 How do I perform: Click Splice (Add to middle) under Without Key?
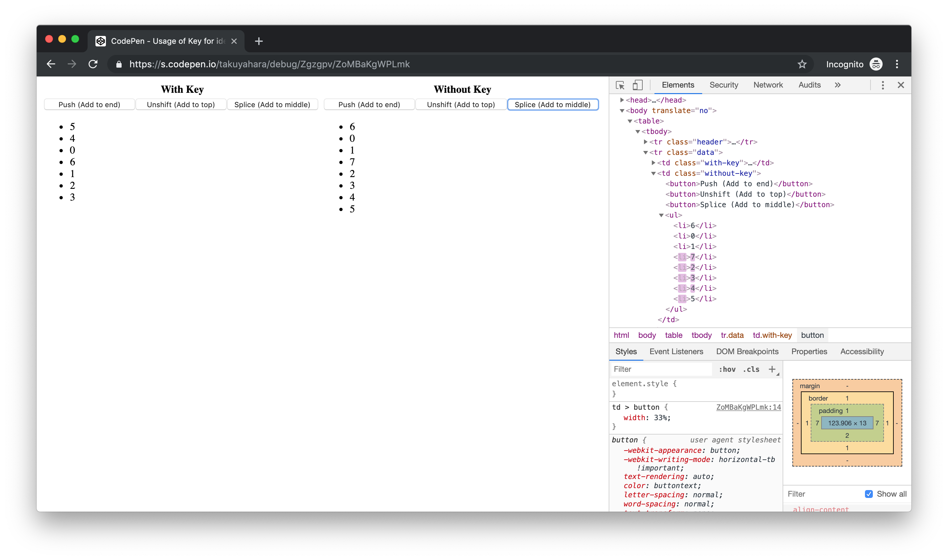[552, 105]
